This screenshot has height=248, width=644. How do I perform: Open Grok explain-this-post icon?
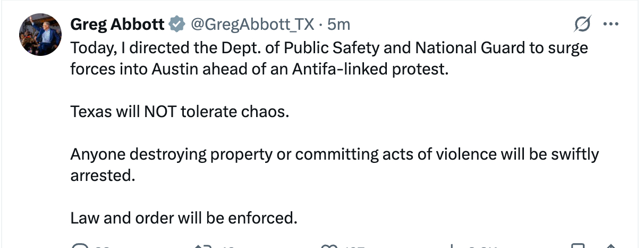[583, 24]
